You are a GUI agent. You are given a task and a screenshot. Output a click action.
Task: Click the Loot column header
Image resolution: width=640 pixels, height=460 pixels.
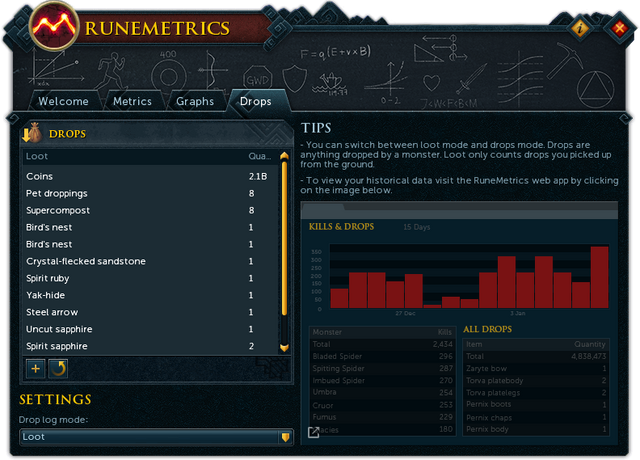point(37,156)
